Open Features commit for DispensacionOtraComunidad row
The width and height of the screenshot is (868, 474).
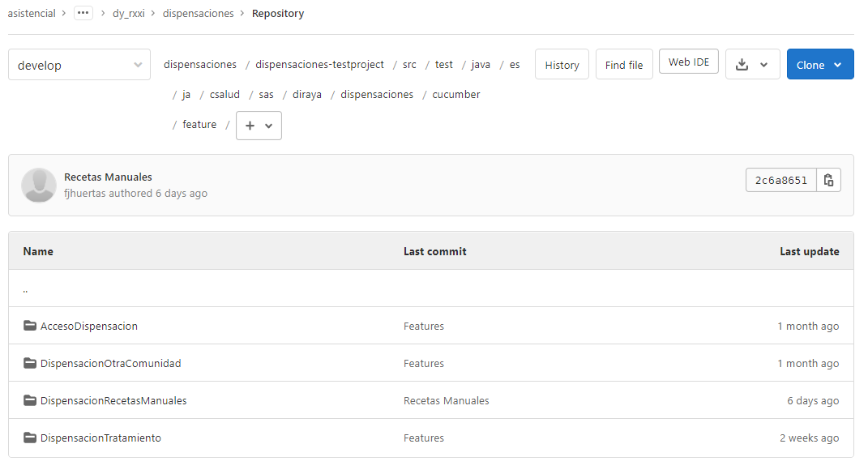pyautogui.click(x=424, y=363)
